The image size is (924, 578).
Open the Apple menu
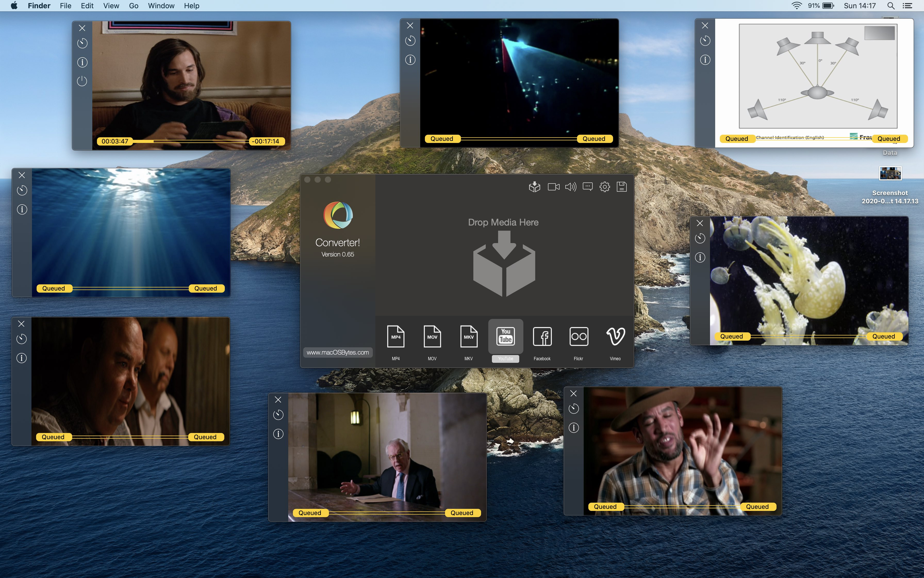click(14, 6)
